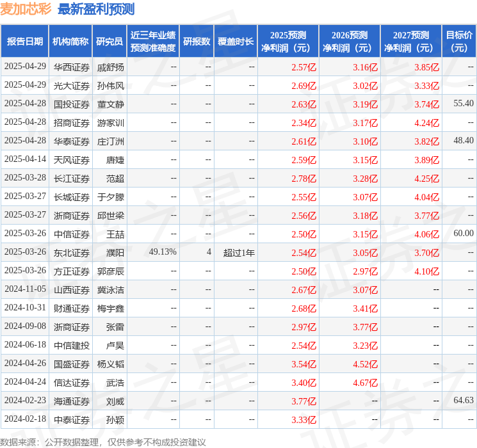Image resolution: width=477 pixels, height=448 pixels.
Task: Click the 2027预测净利润 column header
Action: click(x=411, y=41)
